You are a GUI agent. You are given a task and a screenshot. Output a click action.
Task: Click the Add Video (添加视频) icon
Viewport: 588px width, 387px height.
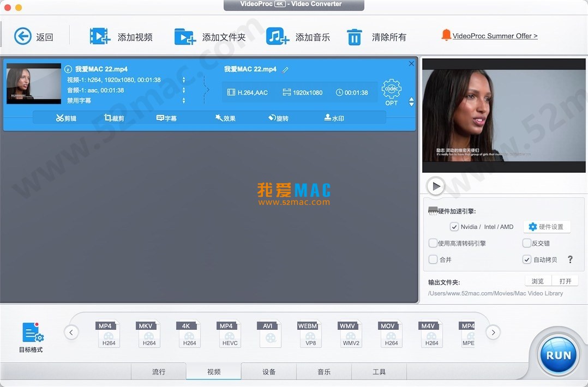[x=100, y=37]
